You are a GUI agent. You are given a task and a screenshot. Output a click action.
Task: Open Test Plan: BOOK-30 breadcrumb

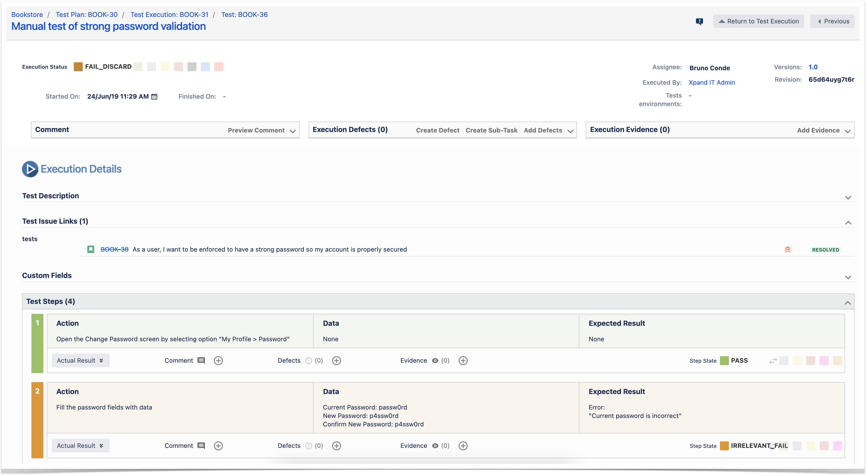(87, 14)
